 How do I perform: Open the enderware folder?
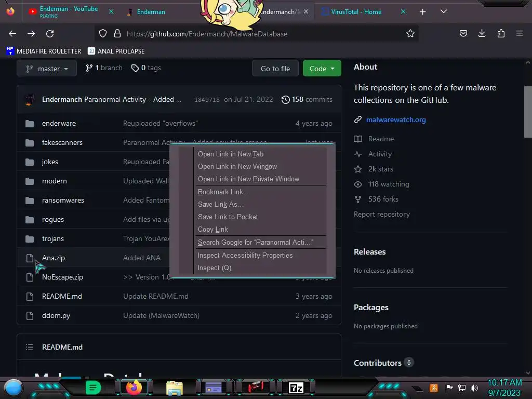[59, 123]
